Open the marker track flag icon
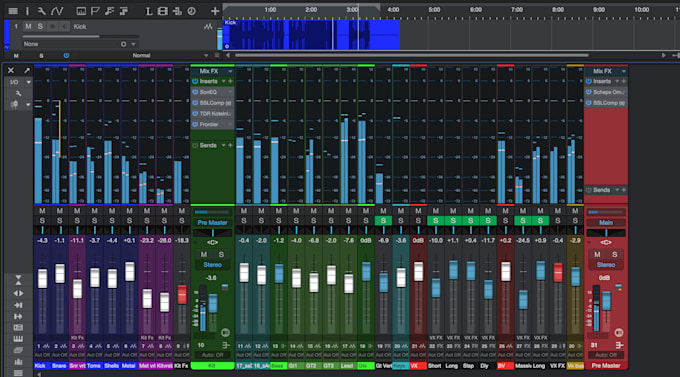This screenshot has height=377, width=680. 95,11
